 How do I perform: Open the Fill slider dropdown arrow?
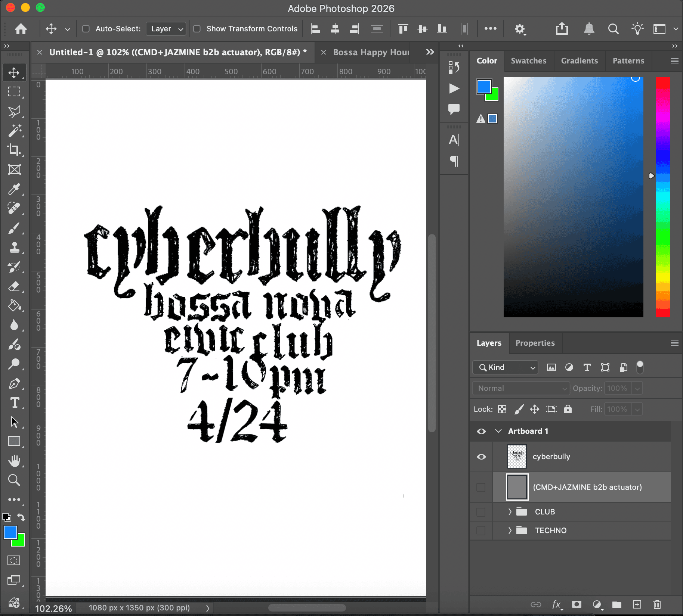[637, 409]
